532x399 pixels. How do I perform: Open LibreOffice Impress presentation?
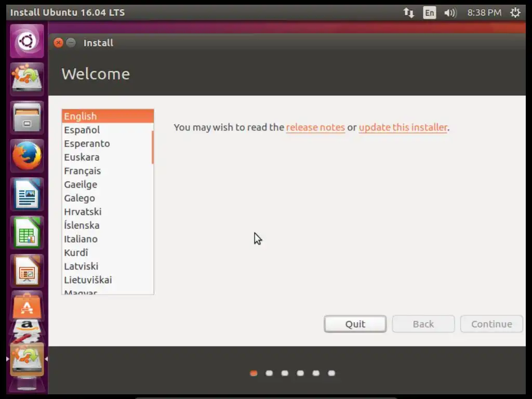(x=27, y=271)
